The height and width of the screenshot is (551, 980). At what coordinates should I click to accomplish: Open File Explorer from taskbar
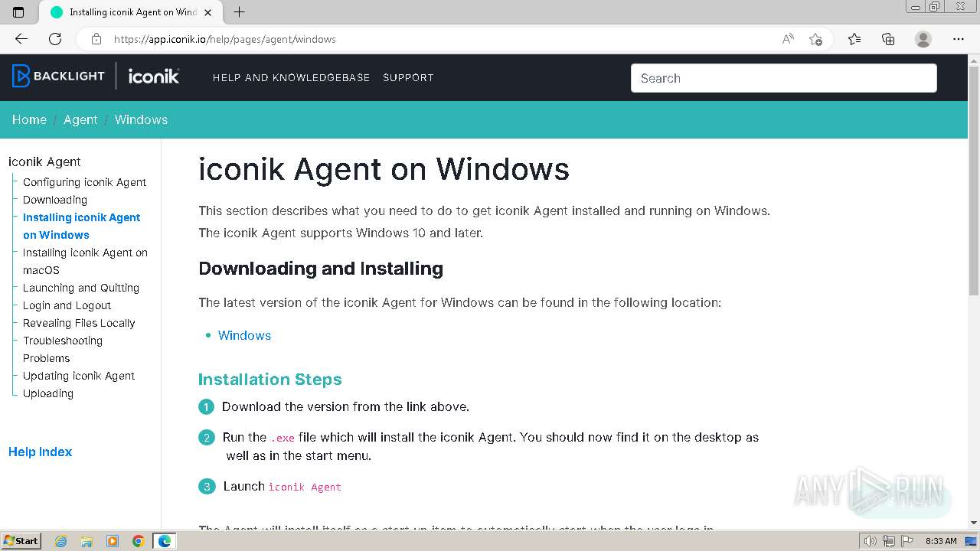[87, 541]
